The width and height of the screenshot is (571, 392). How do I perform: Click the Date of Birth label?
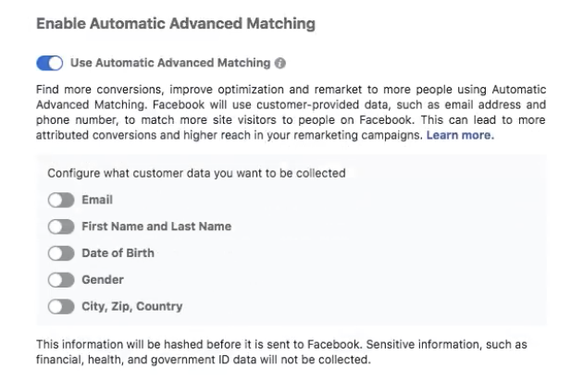coord(118,253)
